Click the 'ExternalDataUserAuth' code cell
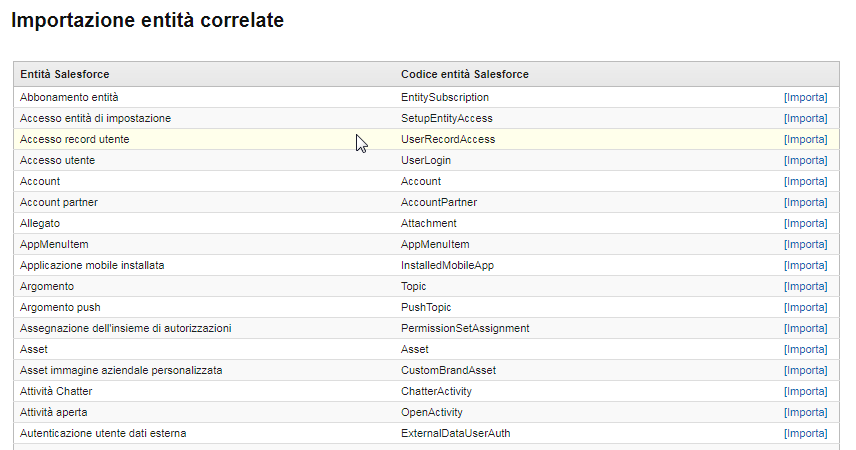Image resolution: width=856 pixels, height=450 pixels. pyautogui.click(x=456, y=434)
